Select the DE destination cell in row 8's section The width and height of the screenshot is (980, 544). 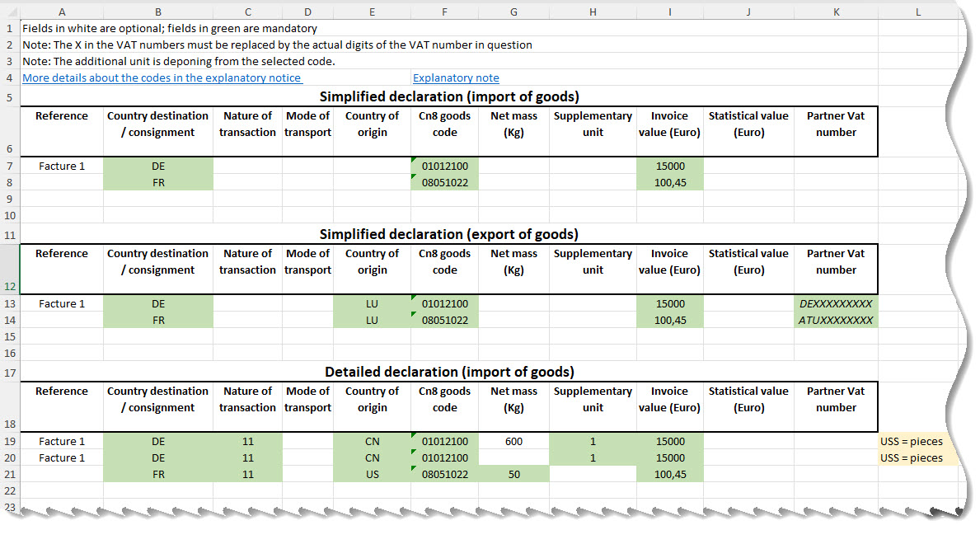click(157, 166)
